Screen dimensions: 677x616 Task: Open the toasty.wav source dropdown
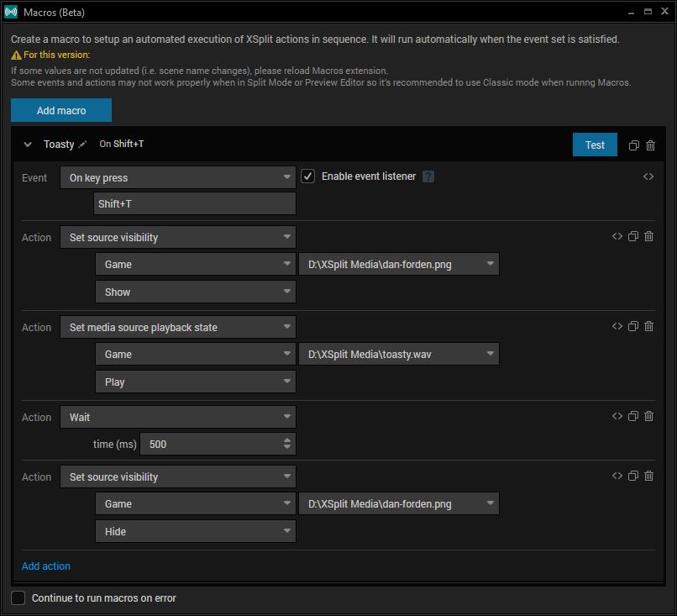tap(399, 354)
